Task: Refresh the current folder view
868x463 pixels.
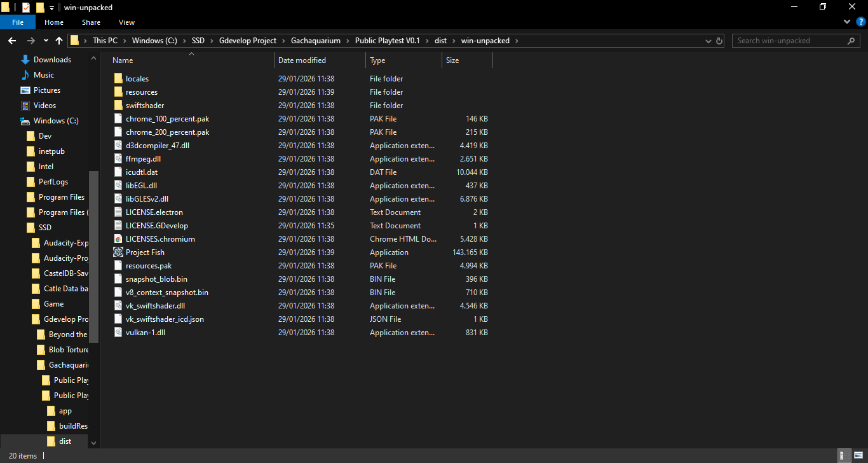Action: point(719,41)
